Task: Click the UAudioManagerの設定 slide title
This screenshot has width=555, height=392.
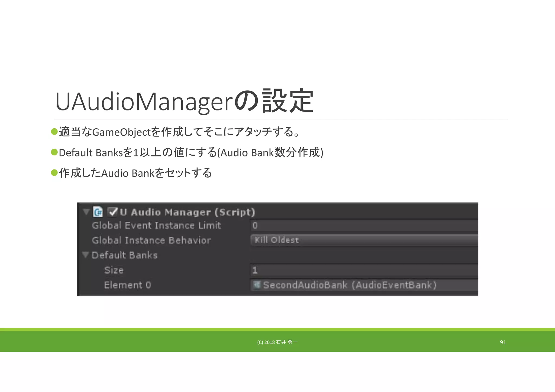Action: [184, 101]
